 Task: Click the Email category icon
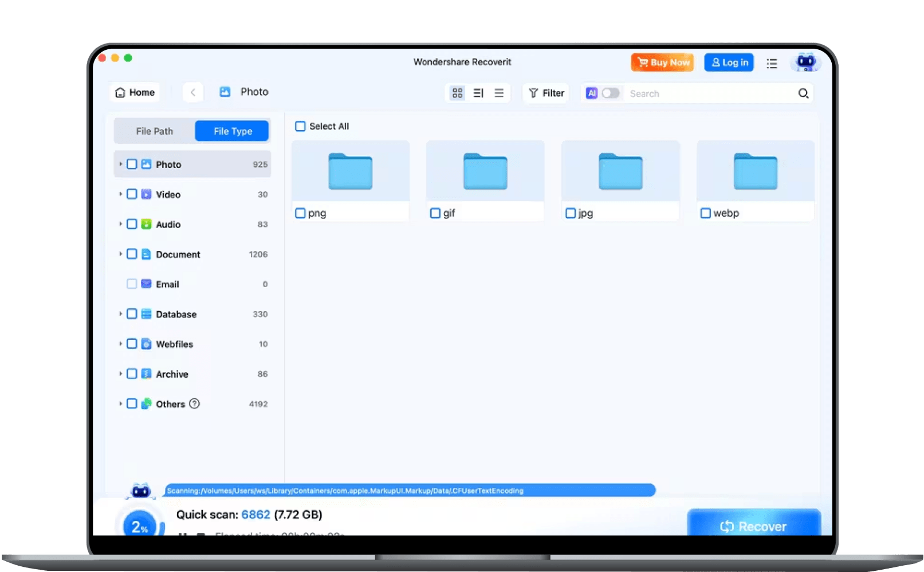click(x=146, y=284)
